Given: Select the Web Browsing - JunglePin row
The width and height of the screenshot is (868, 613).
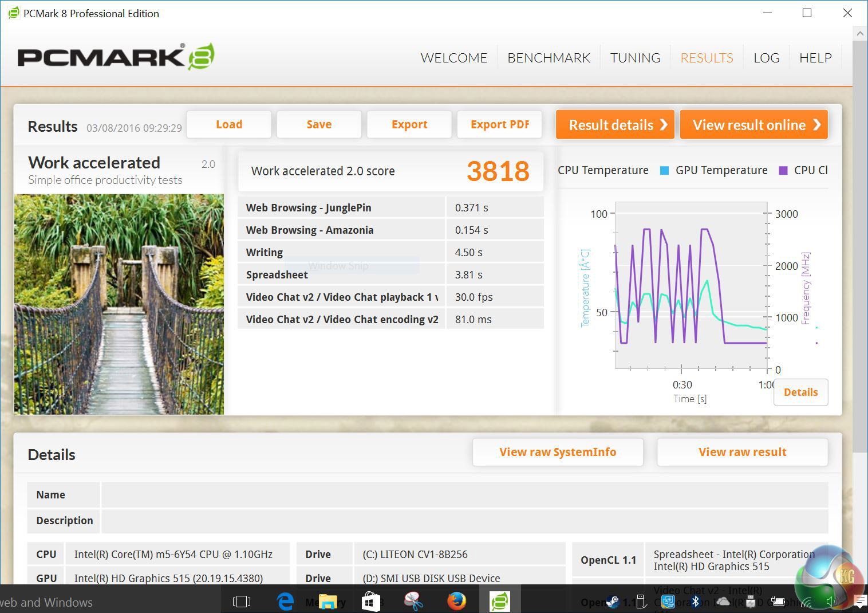Looking at the screenshot, I should pyautogui.click(x=390, y=207).
